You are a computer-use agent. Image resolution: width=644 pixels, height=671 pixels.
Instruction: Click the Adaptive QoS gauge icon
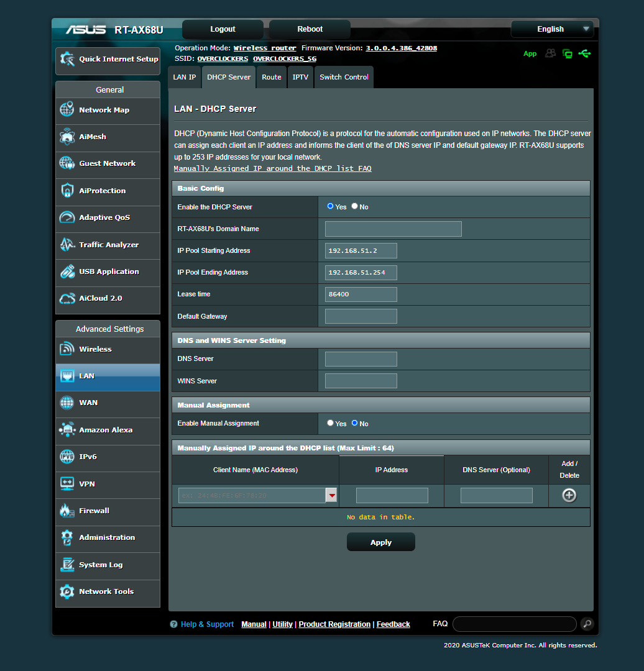pyautogui.click(x=67, y=217)
